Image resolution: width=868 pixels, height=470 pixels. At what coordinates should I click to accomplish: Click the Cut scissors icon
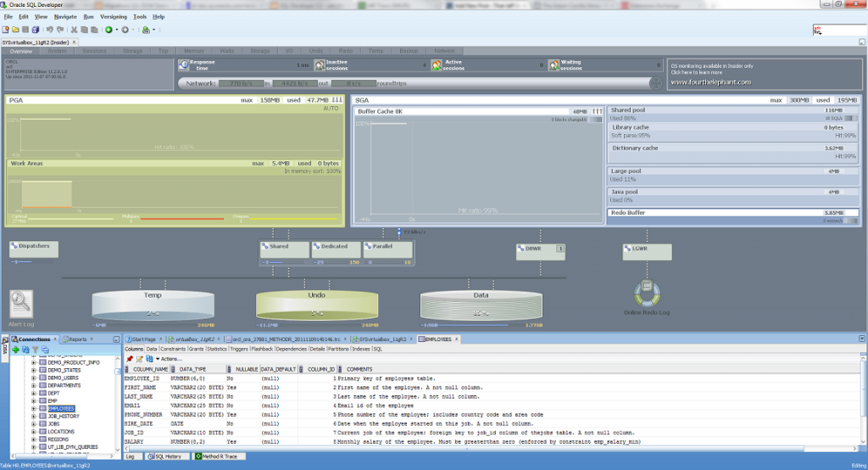(74, 30)
